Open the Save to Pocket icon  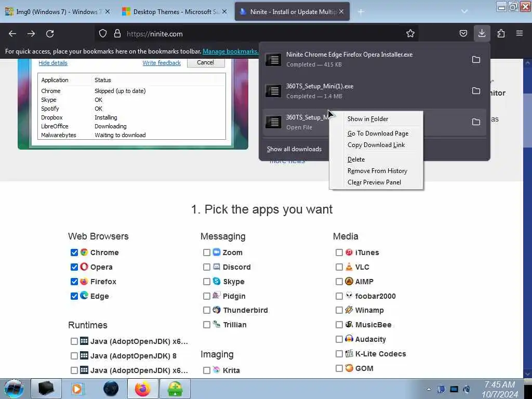[463, 33]
